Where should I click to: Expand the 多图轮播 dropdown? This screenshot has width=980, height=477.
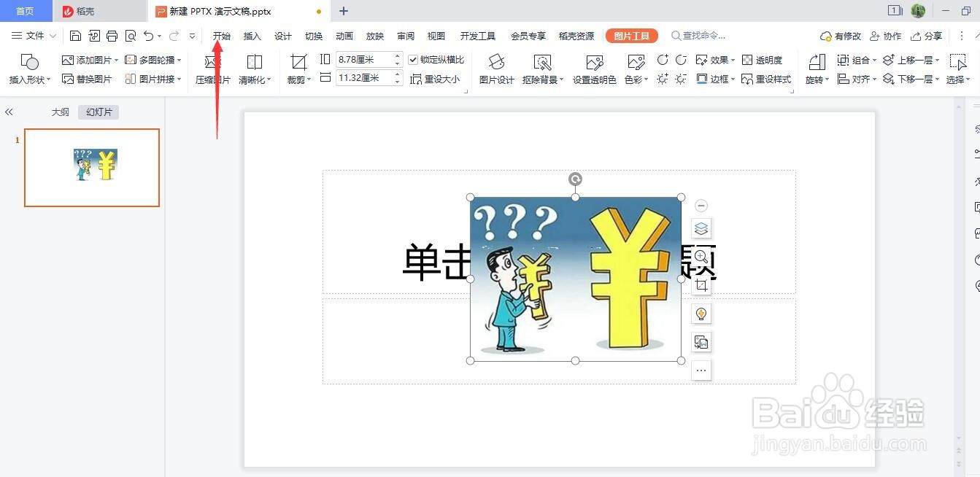point(180,61)
